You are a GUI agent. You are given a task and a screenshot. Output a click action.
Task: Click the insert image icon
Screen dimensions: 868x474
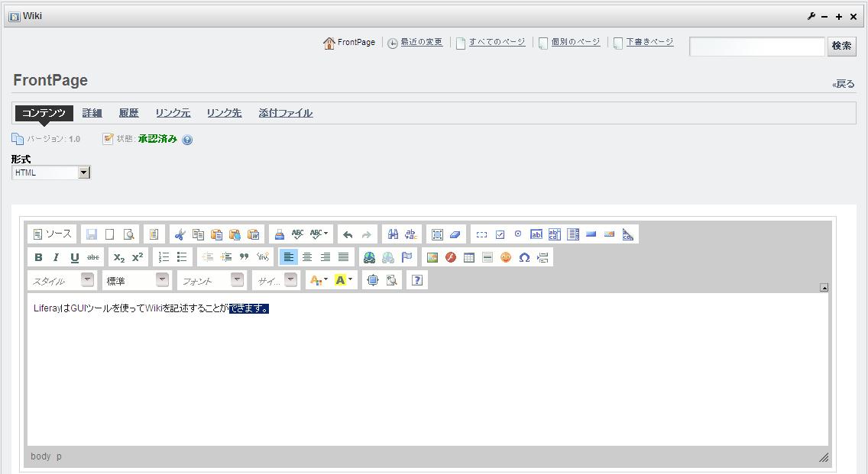point(432,257)
